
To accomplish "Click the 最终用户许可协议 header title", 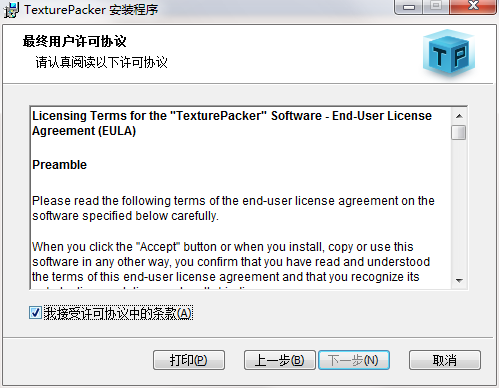I will pyautogui.click(x=75, y=41).
